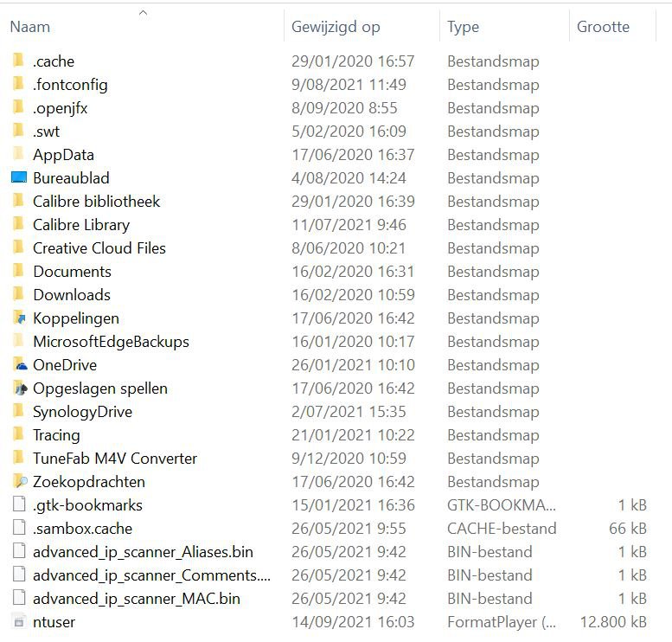Toggle sort direction arrow above Naam
The height and width of the screenshot is (642, 672).
144,13
